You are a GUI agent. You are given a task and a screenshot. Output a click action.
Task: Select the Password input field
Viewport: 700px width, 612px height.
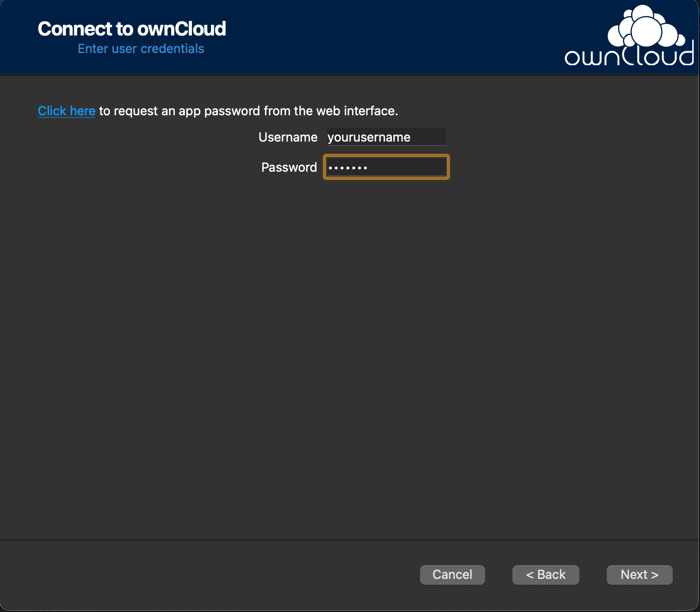(386, 167)
